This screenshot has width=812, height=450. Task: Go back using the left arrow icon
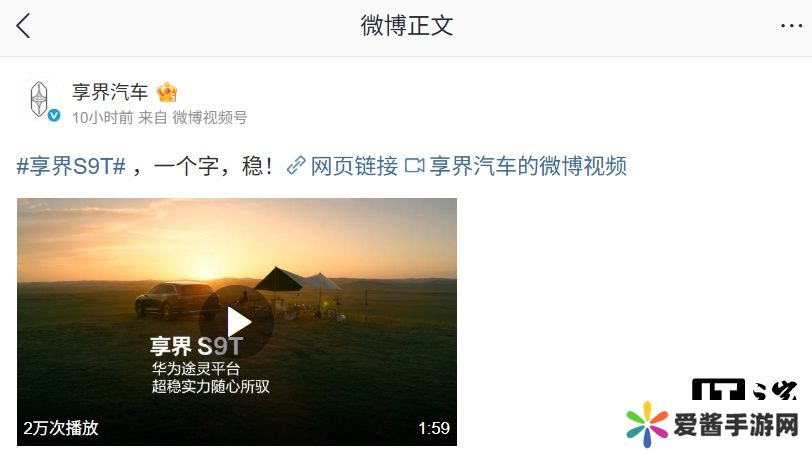click(23, 26)
